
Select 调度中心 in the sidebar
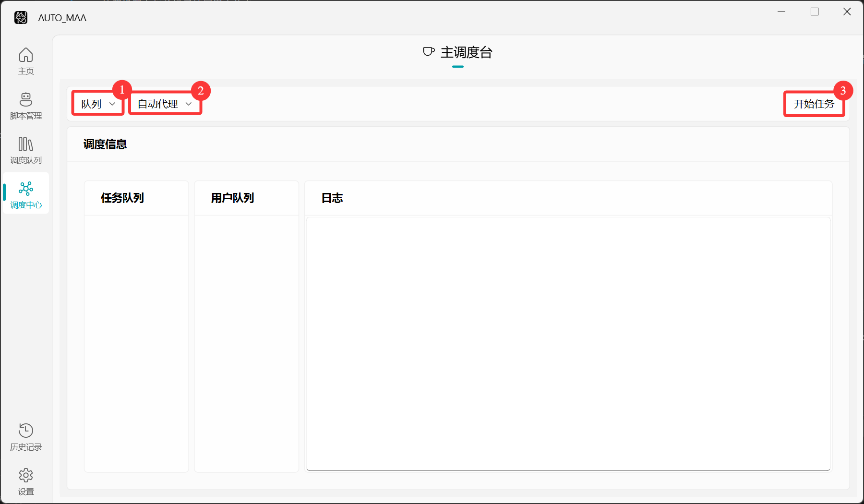click(x=26, y=194)
